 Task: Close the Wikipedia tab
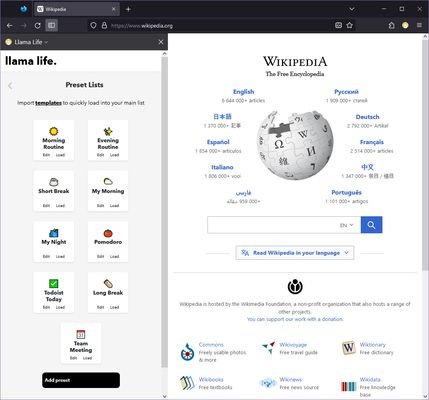coord(114,9)
